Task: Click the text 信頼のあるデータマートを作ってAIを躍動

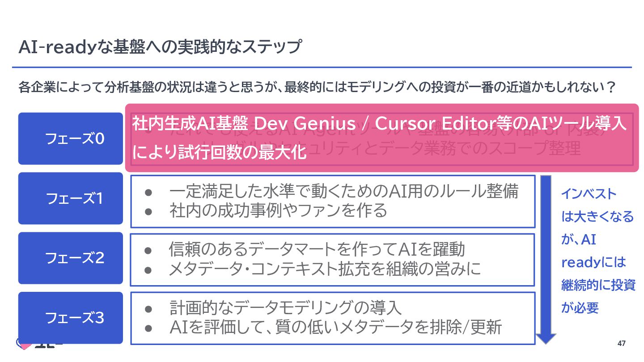Action: 317,249
